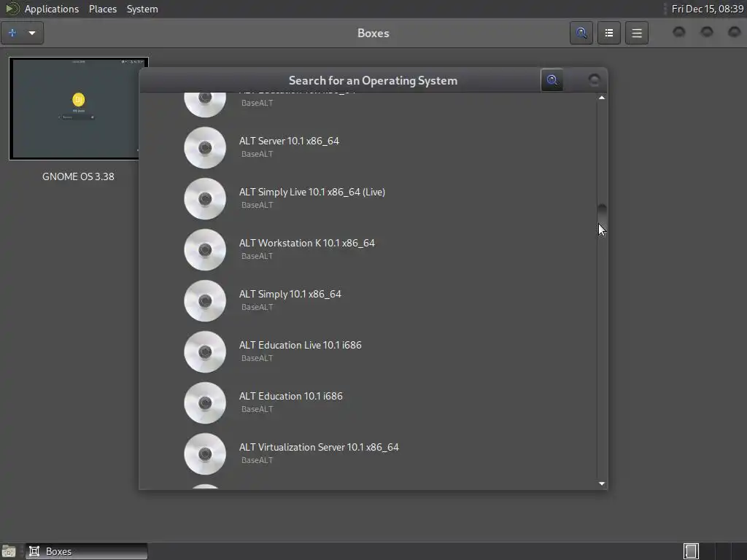This screenshot has height=560, width=747.
Task: Click the Boxes search icon in header
Action: [581, 33]
